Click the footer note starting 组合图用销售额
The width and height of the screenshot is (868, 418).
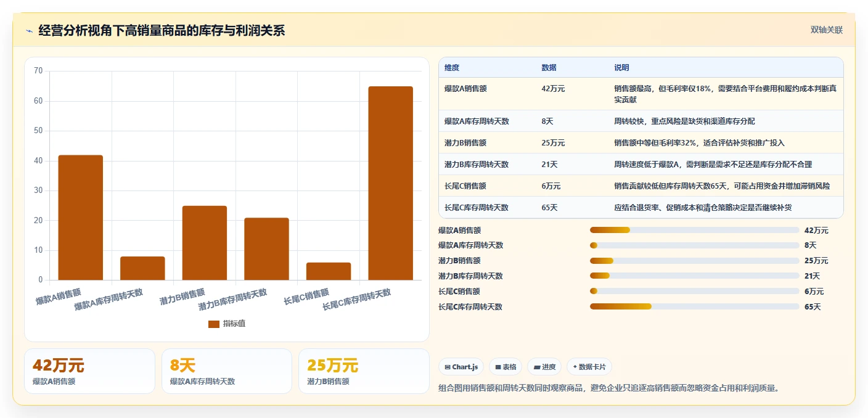[609, 388]
